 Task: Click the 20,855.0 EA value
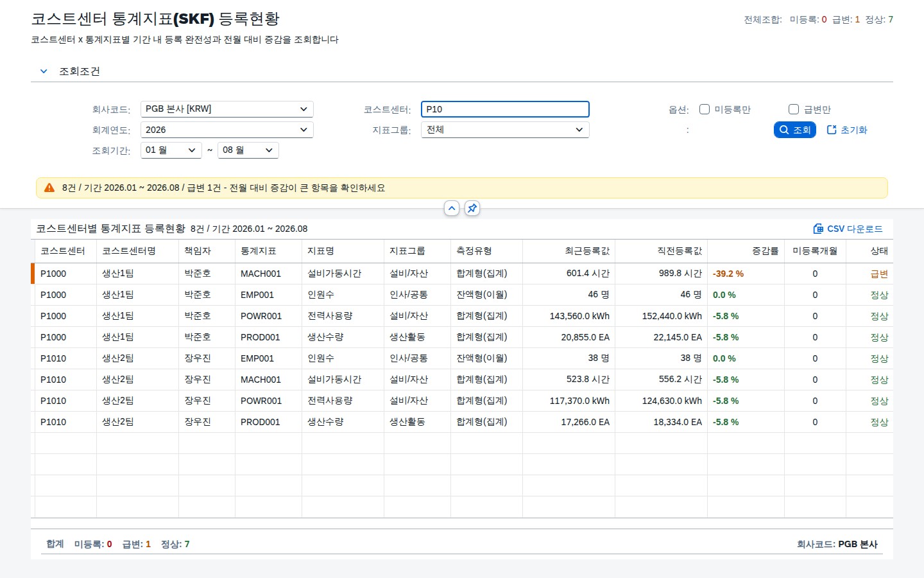(585, 337)
